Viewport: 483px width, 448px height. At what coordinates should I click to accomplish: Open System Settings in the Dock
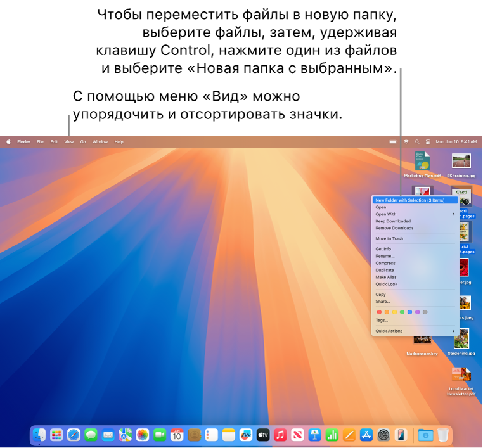tap(383, 435)
